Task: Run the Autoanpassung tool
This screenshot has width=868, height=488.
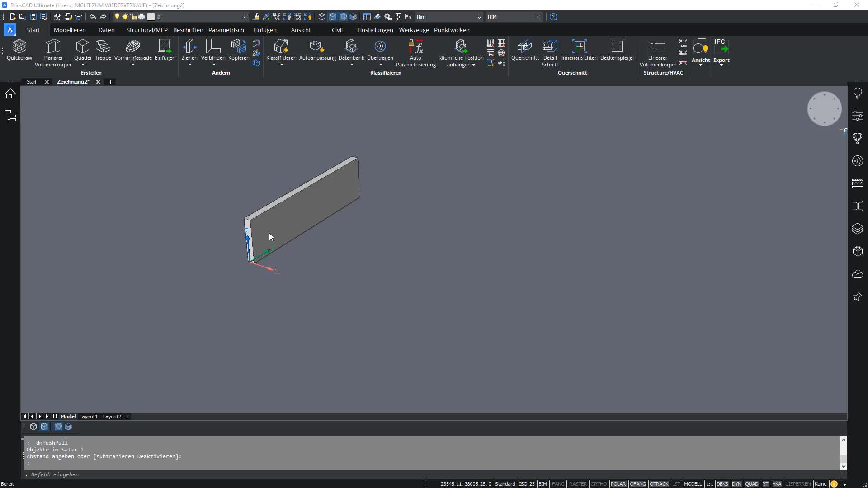Action: [317, 50]
